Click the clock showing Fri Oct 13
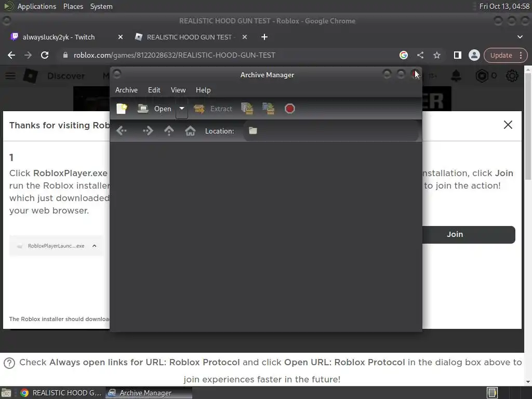Viewport: 532px width, 399px height. click(x=504, y=6)
